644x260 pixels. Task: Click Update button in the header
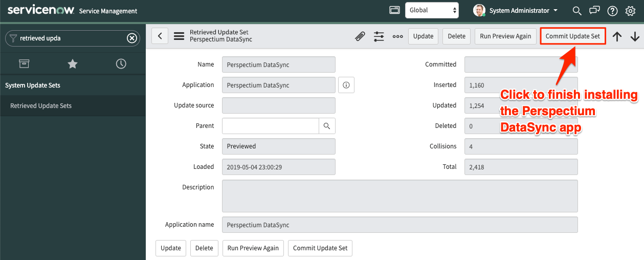click(x=423, y=36)
